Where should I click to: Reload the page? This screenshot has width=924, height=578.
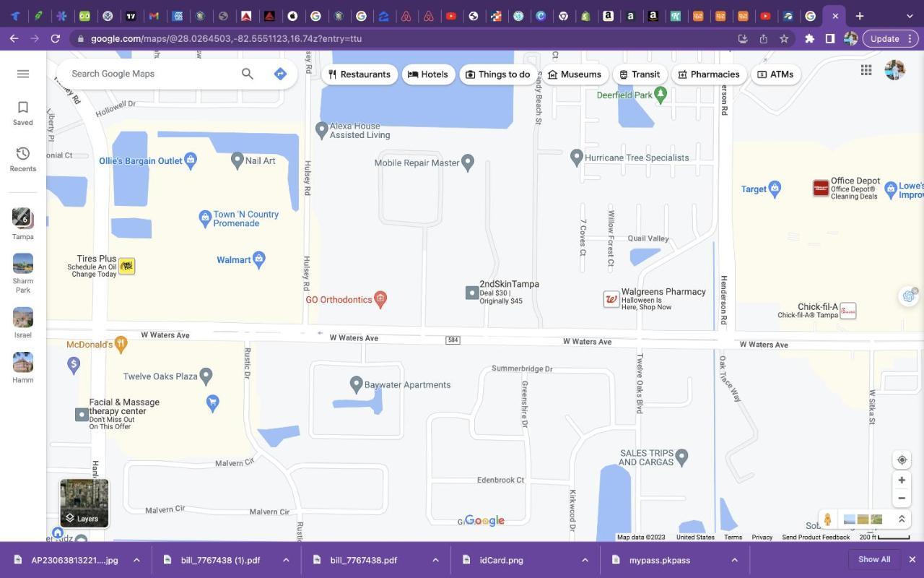pyautogui.click(x=55, y=38)
